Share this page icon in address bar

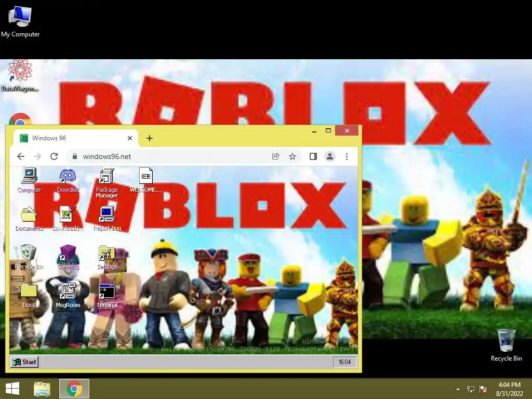pyautogui.click(x=275, y=156)
